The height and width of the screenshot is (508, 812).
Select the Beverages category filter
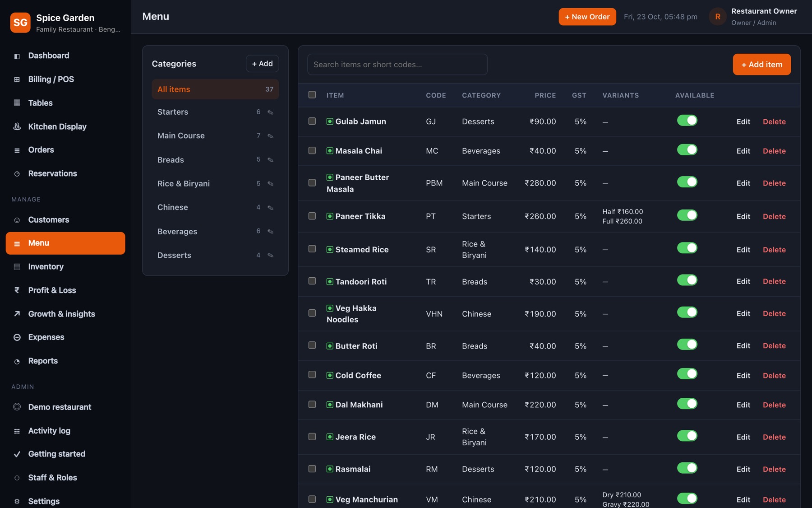tap(215, 231)
